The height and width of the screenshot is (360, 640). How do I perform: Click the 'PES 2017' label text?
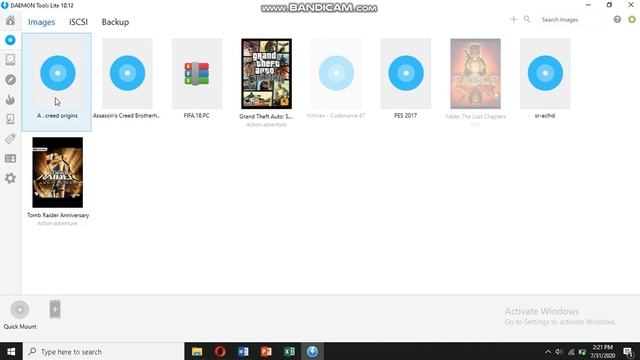pyautogui.click(x=405, y=116)
